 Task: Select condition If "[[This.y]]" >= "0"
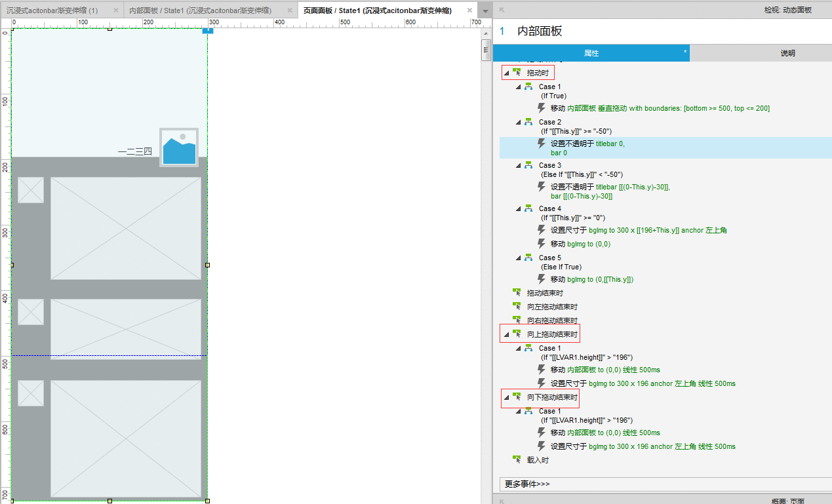coord(573,218)
